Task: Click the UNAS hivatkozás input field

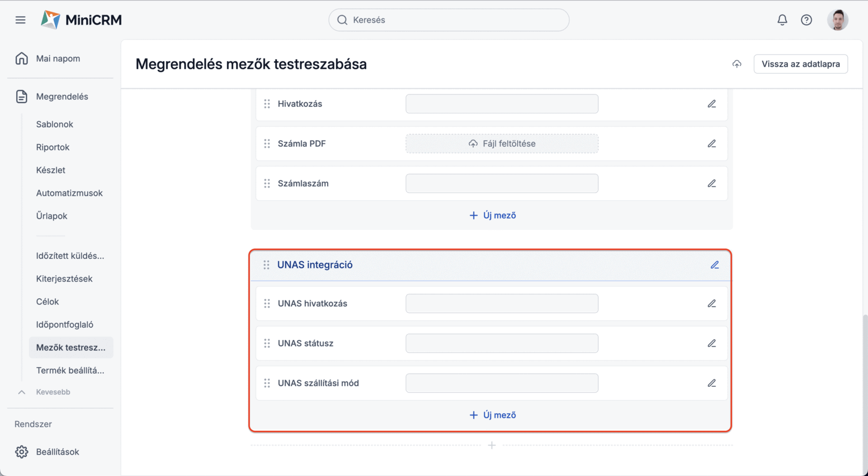Action: [x=502, y=303]
